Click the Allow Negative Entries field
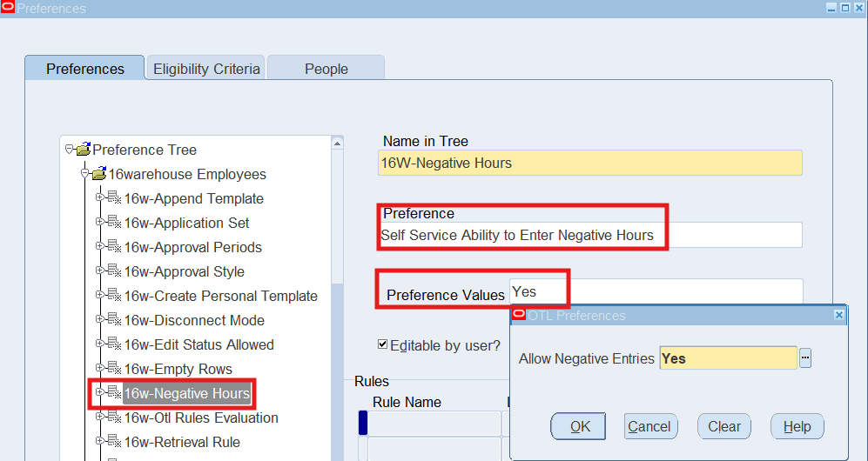The image size is (868, 461). (x=728, y=358)
